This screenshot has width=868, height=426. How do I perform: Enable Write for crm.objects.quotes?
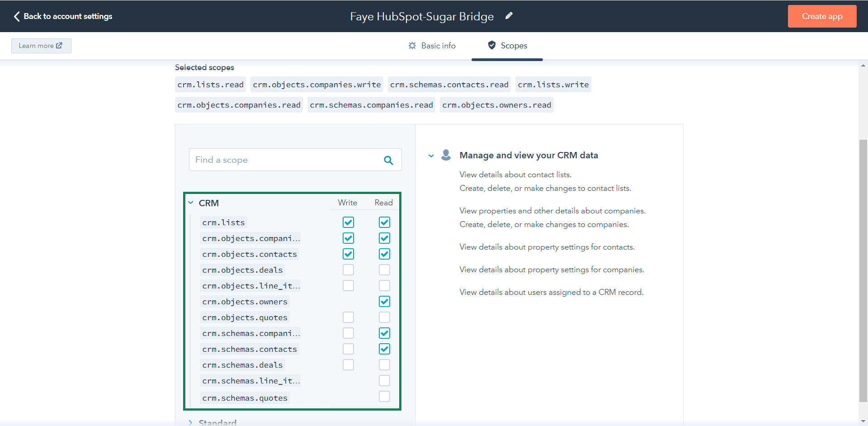[348, 317]
